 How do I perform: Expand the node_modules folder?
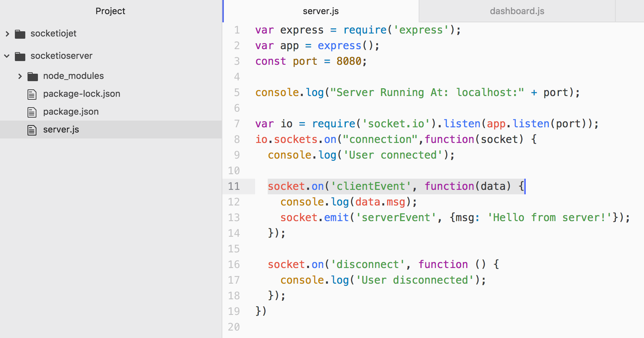[19, 76]
